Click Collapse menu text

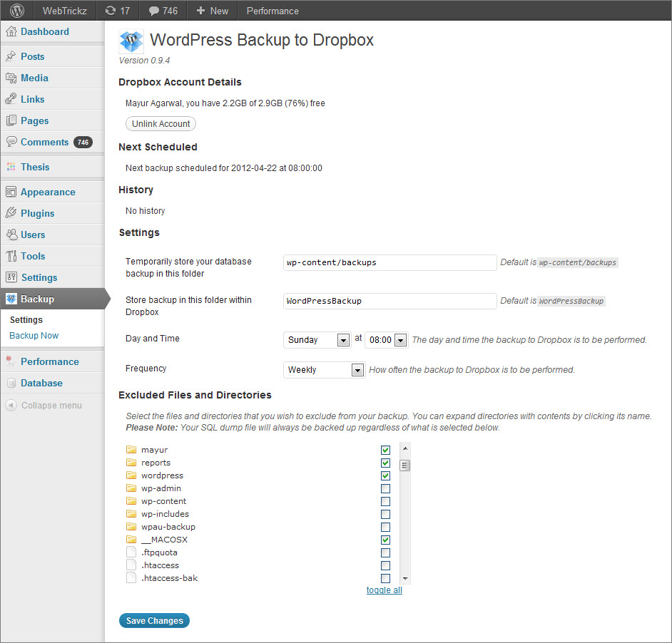(51, 405)
